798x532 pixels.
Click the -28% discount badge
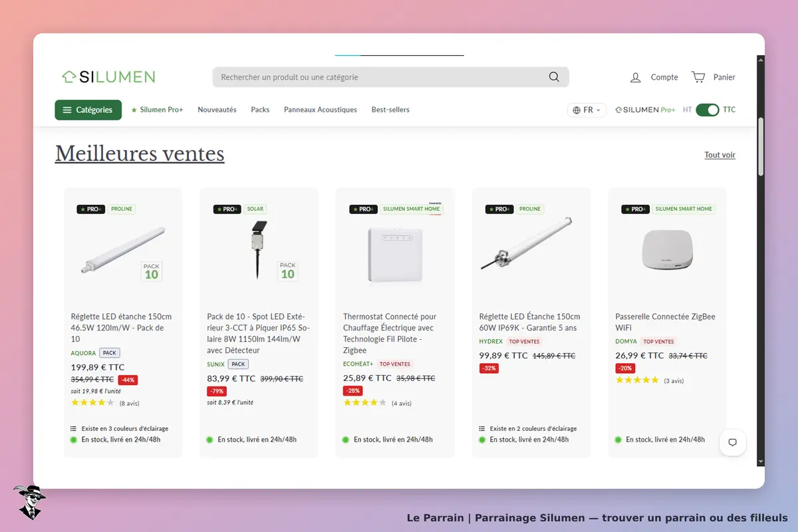(353, 391)
